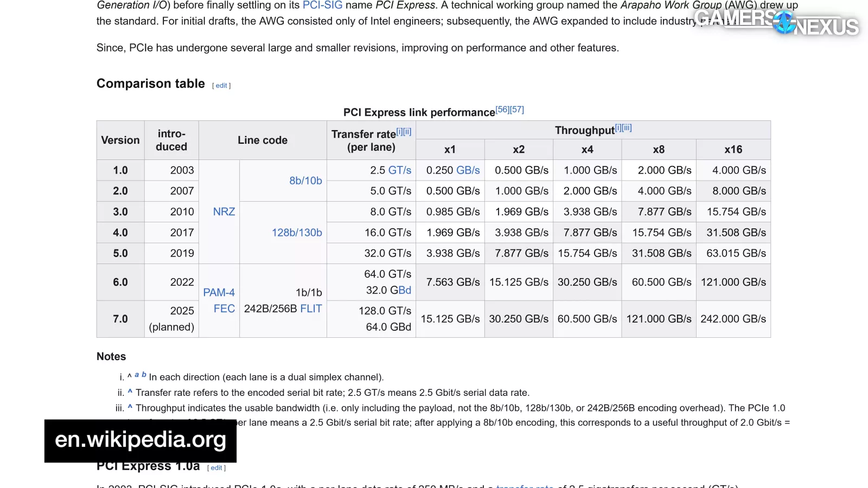Jump back via note i back-reference 'a'
Screen dimensions: 868x488
(137, 375)
